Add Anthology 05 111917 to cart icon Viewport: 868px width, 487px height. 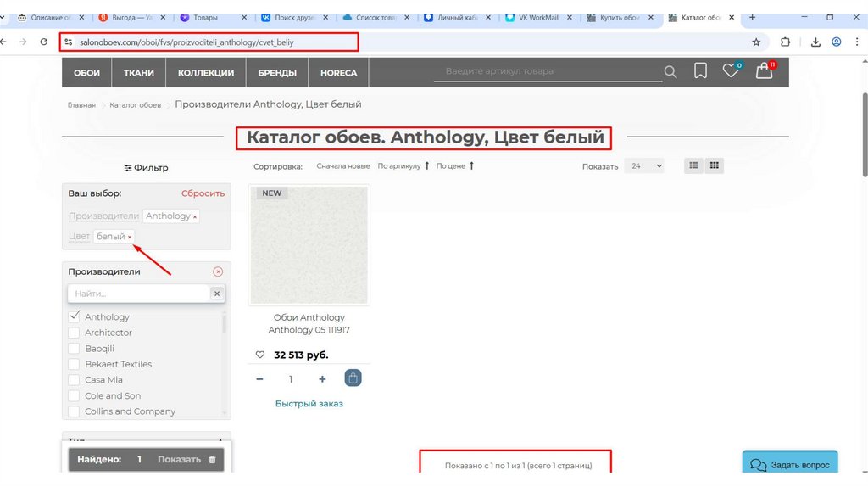[353, 378]
